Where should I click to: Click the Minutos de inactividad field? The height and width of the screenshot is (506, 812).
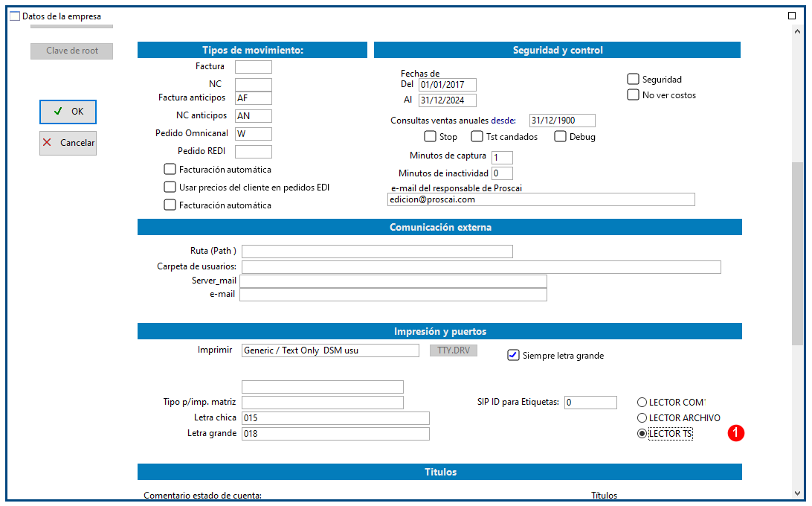pos(503,173)
